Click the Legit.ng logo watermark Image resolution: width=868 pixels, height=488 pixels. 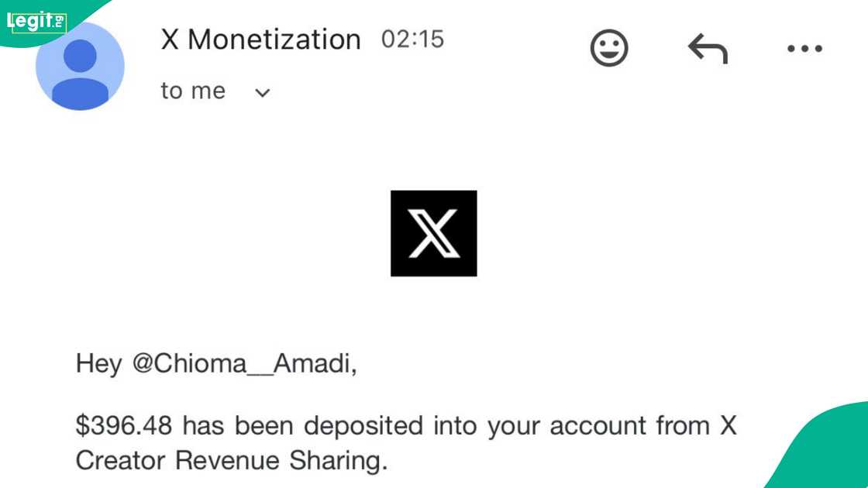pos(36,22)
